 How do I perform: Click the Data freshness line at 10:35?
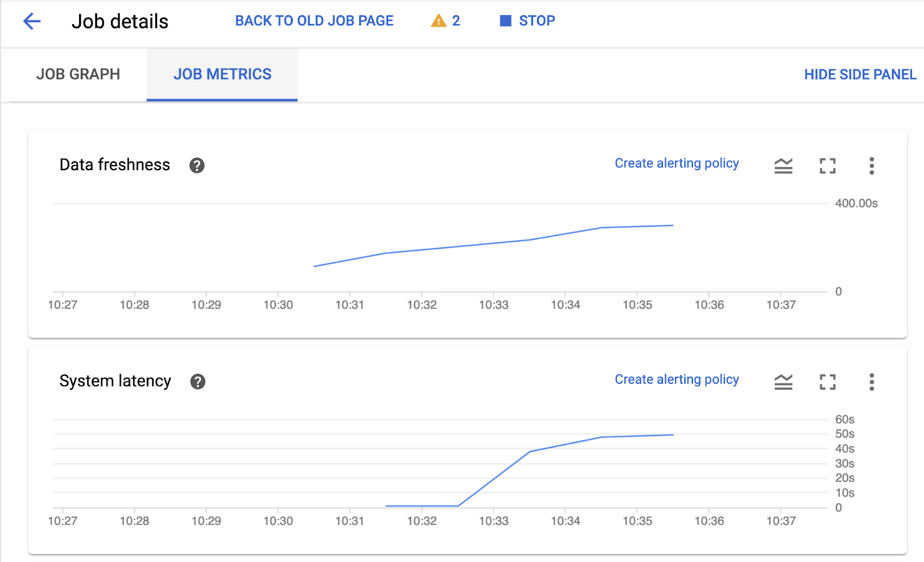click(638, 227)
